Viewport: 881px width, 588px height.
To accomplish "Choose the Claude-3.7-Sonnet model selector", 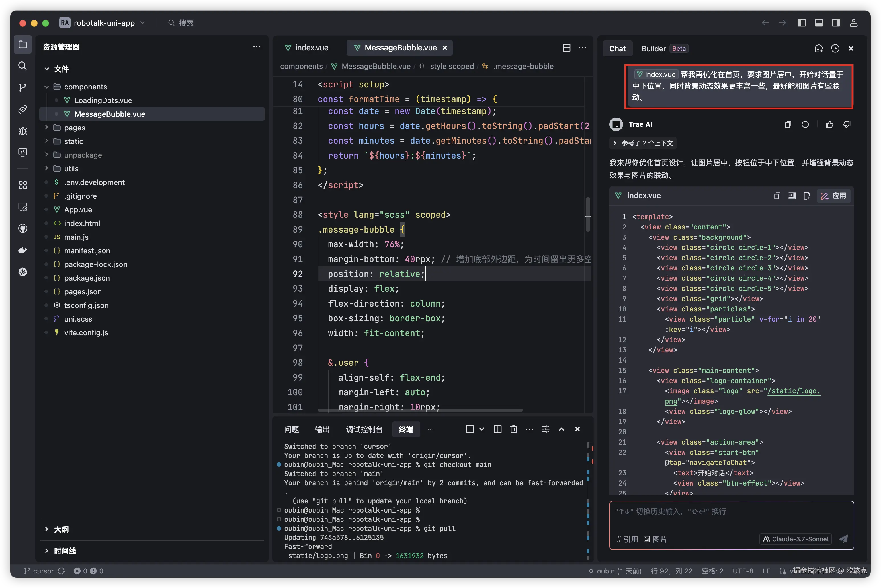I will point(796,539).
